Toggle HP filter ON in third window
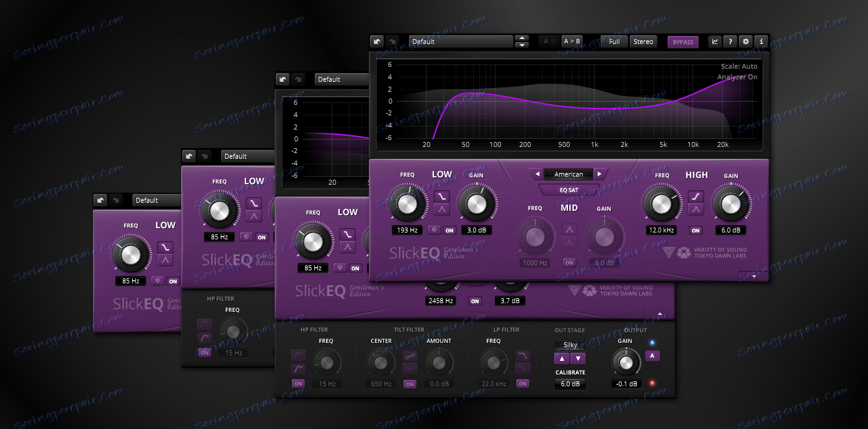Viewport: 868px width, 429px height. point(204,352)
